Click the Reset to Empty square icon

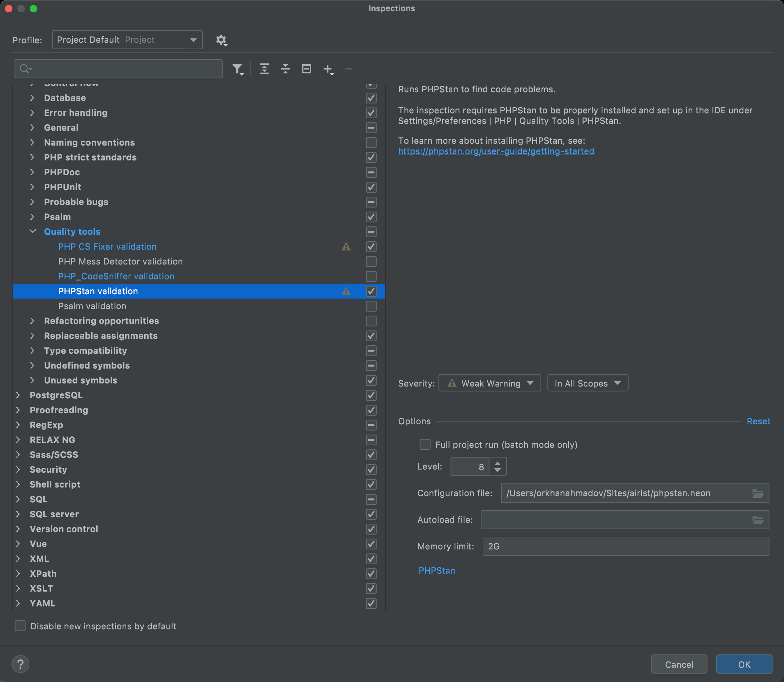point(306,69)
